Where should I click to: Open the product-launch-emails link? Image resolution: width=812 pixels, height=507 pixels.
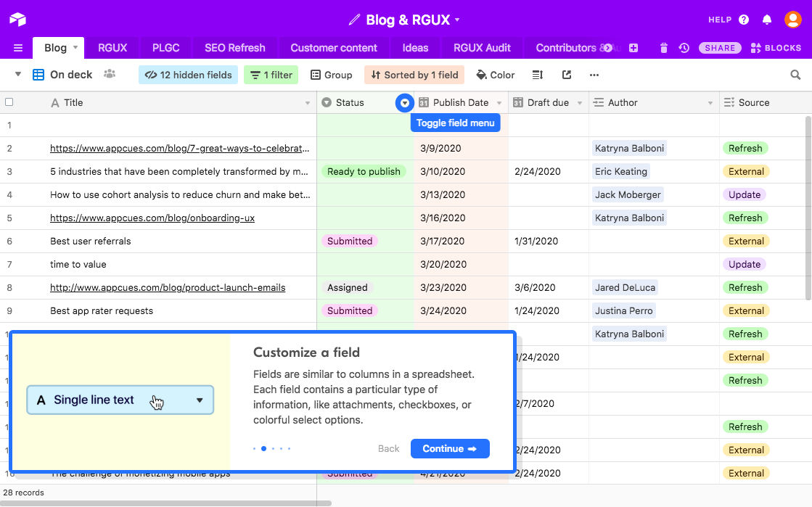[168, 287]
